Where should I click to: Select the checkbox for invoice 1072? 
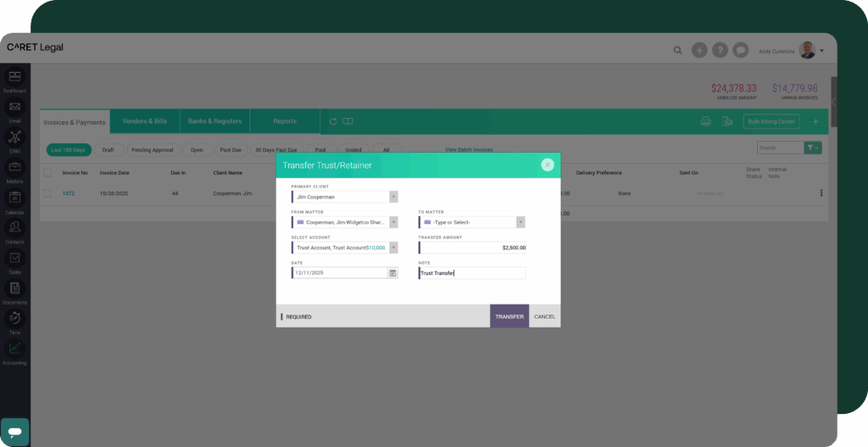(47, 193)
